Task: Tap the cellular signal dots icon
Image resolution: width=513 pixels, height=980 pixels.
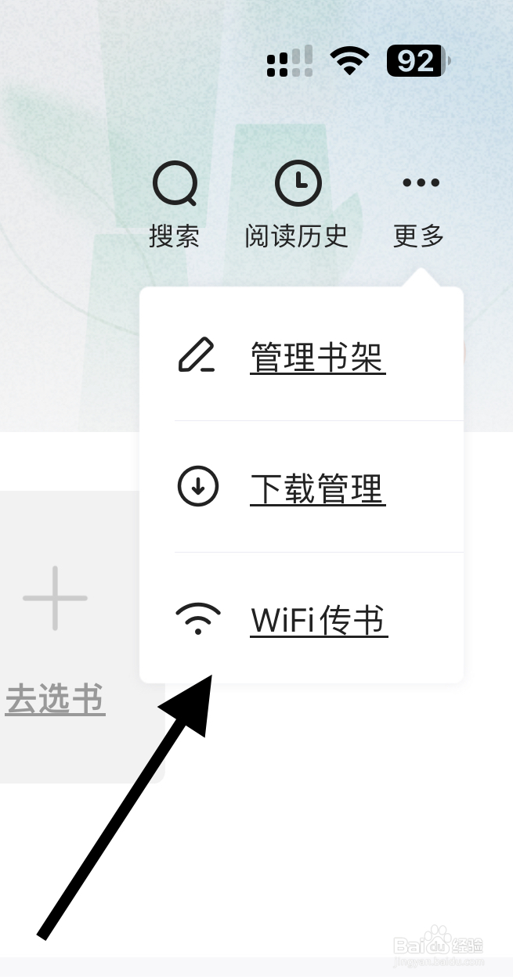Action: pos(289,61)
